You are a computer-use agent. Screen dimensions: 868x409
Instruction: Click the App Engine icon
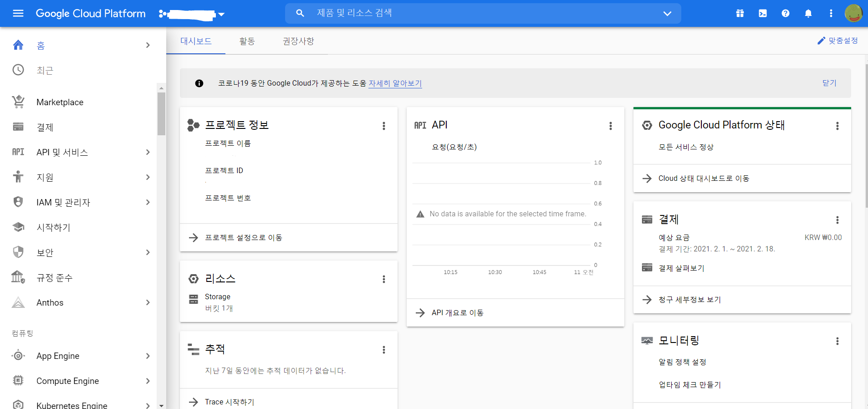tap(18, 356)
